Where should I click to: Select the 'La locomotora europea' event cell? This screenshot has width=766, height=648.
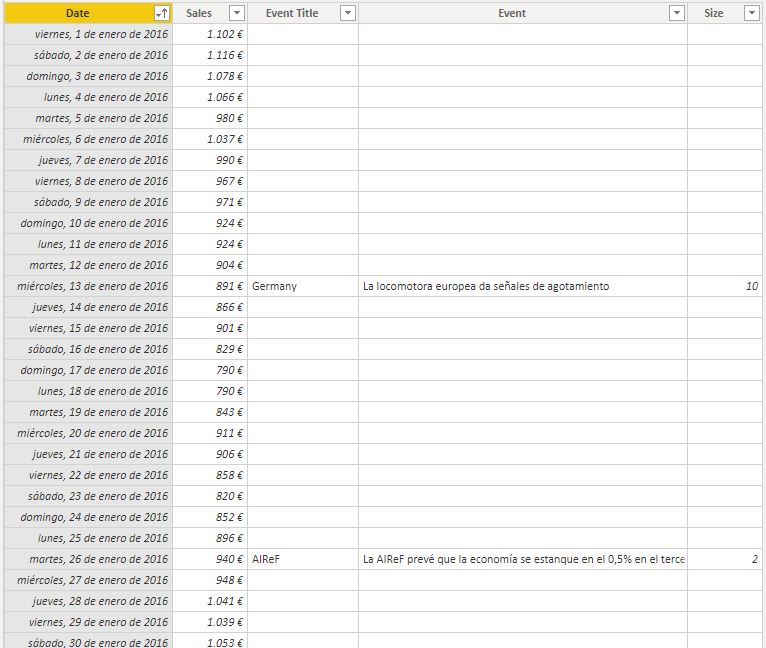pos(522,286)
